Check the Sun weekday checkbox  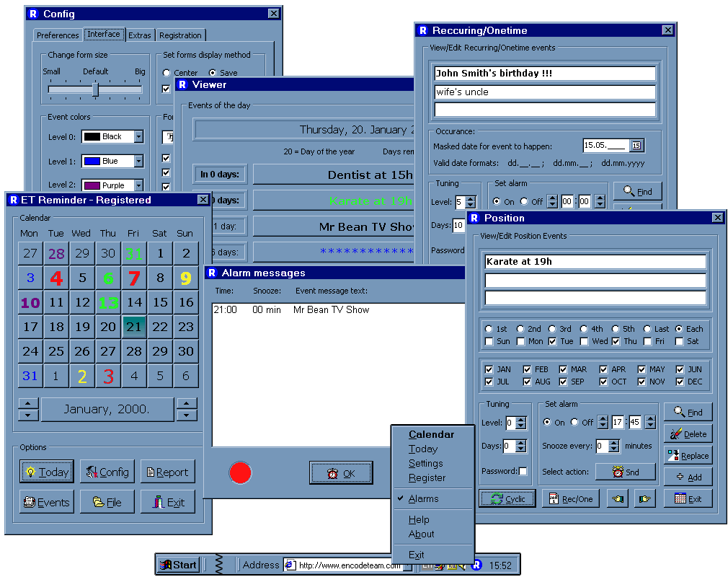[489, 341]
